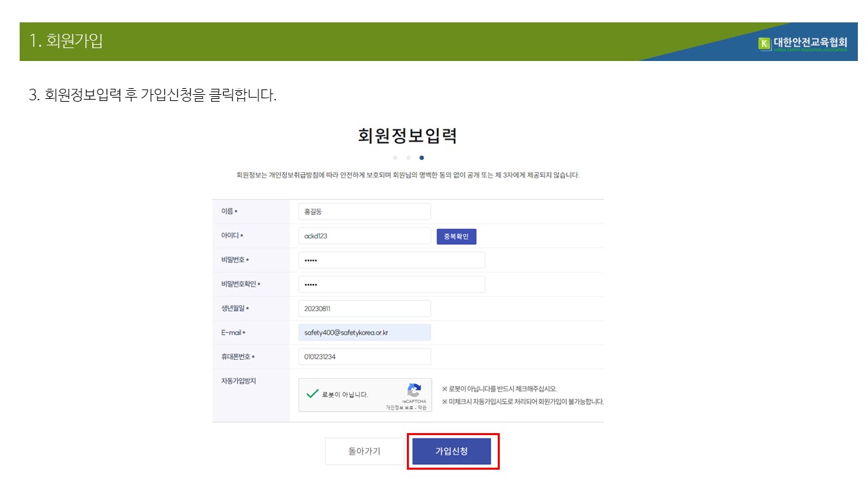Screen dimensions: 868x488
Task: Focus the 비밀번호 password field
Action: [391, 260]
